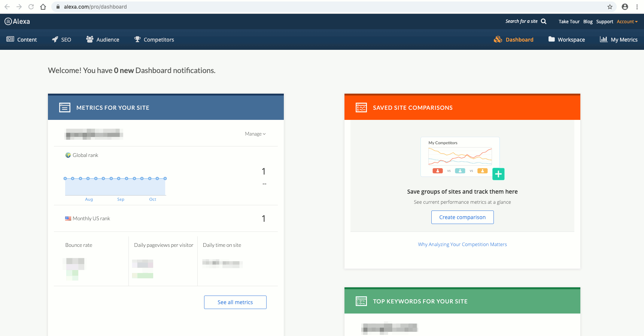Click the Monthly US rank label

(x=91, y=218)
